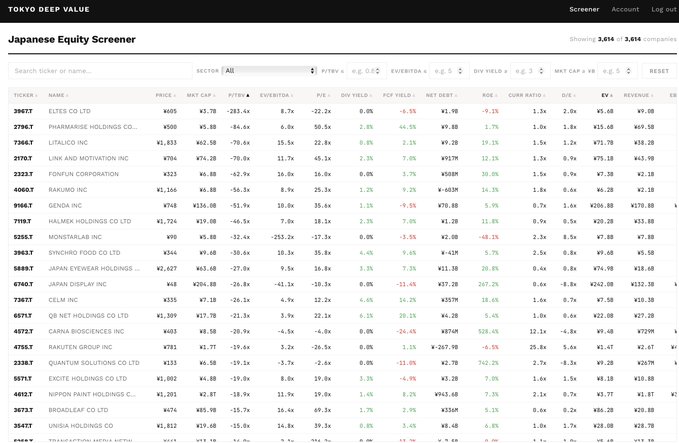Sort table by Mkt Cap column
The width and height of the screenshot is (679, 443).
click(201, 95)
